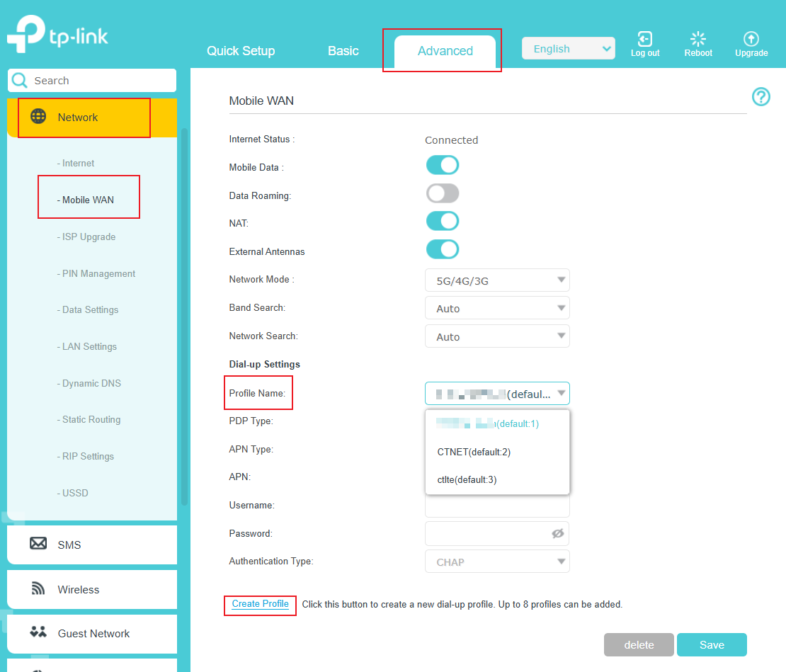Show password with the eye icon
Viewport: 786px width, 672px height.
point(557,534)
